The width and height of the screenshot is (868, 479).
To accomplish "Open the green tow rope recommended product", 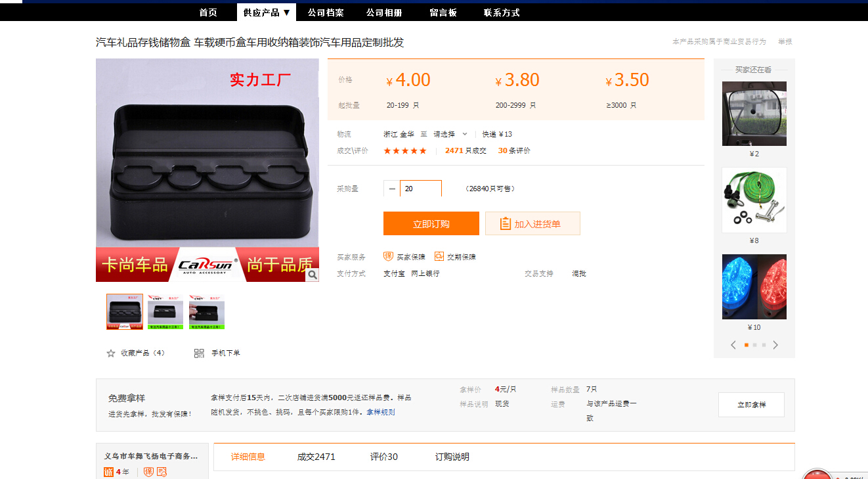I will pyautogui.click(x=754, y=200).
